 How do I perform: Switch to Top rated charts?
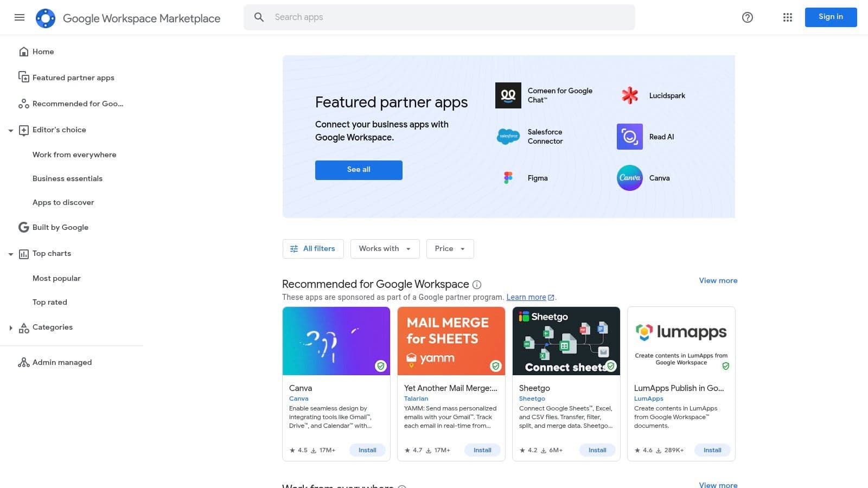click(x=49, y=302)
